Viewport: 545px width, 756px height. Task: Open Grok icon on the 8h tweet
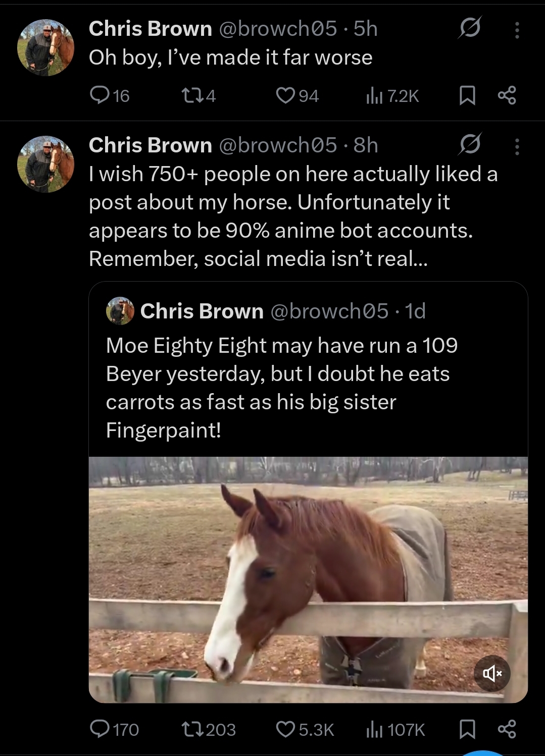pyautogui.click(x=470, y=145)
